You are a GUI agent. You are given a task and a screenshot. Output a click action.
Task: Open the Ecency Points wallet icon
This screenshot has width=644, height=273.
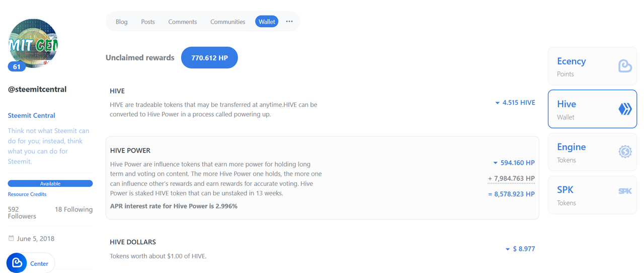point(625,66)
